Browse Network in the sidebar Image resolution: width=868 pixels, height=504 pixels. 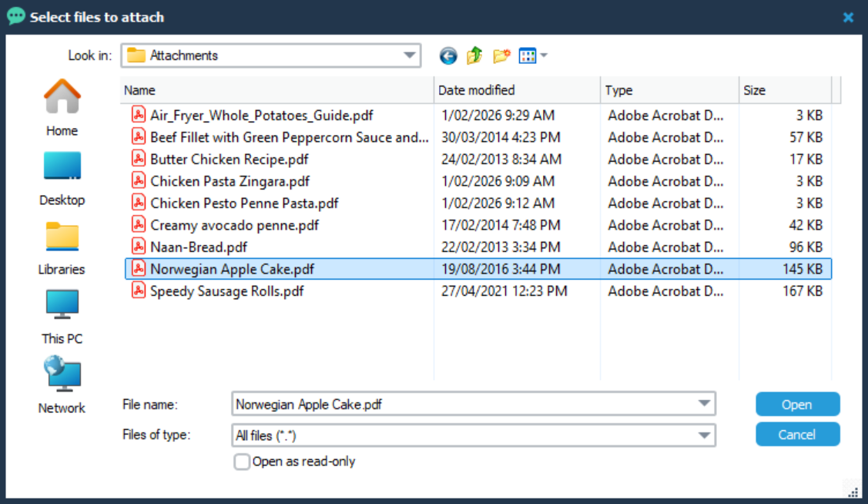pyautogui.click(x=62, y=385)
